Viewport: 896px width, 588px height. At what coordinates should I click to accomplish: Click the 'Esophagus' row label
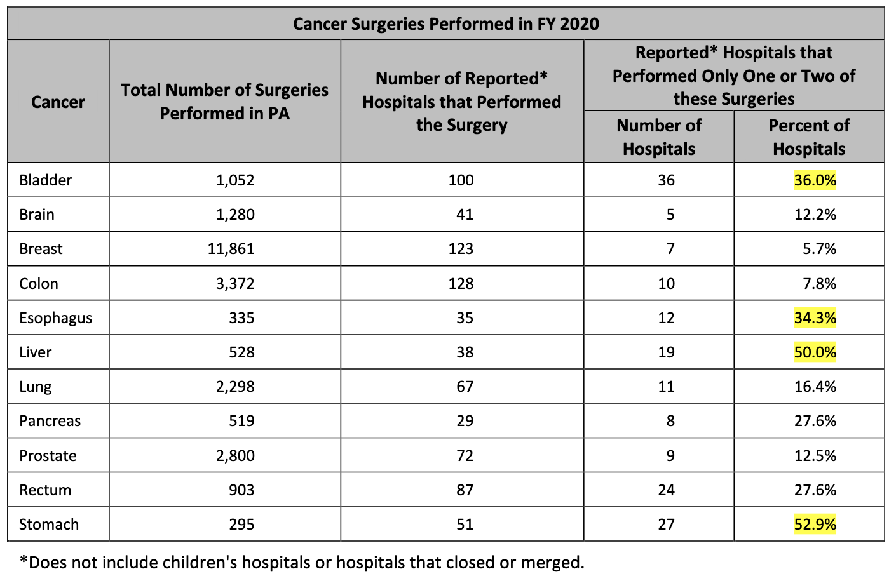[x=56, y=318]
